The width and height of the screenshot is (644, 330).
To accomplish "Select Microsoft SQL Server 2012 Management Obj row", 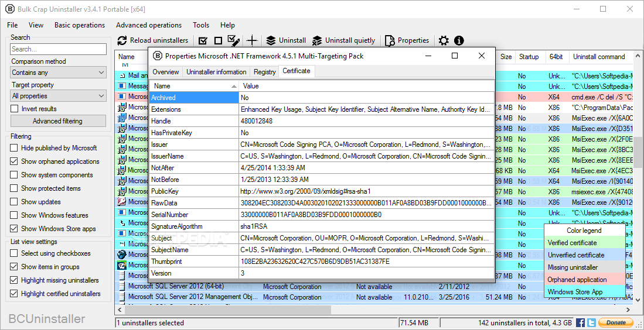I will point(374,297).
